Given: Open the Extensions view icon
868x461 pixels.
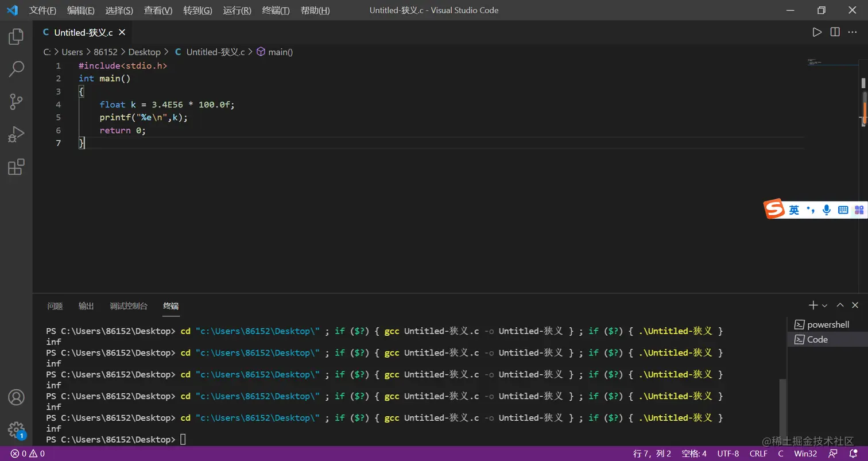Looking at the screenshot, I should coord(16,168).
